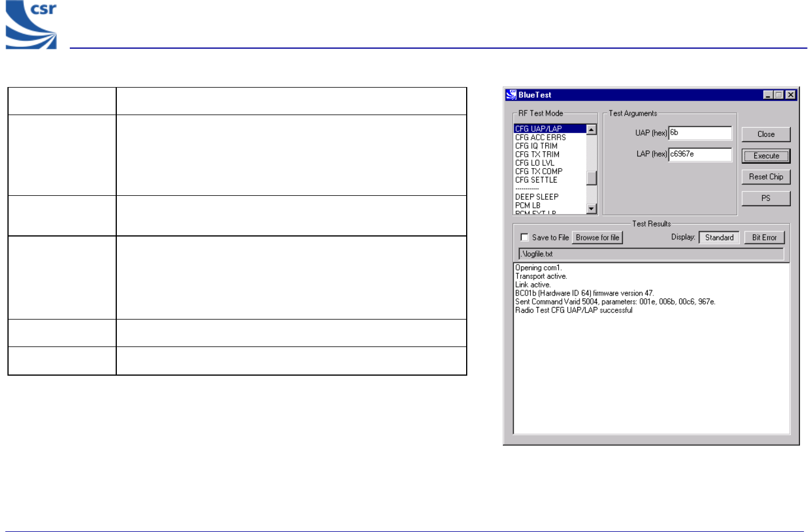
Task: Select CFG UAP/LAP in RF Test Mode list
Action: pos(550,129)
